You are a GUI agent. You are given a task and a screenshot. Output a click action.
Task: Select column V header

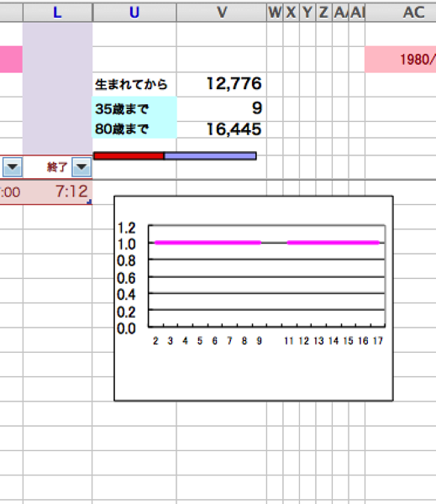click(x=222, y=13)
